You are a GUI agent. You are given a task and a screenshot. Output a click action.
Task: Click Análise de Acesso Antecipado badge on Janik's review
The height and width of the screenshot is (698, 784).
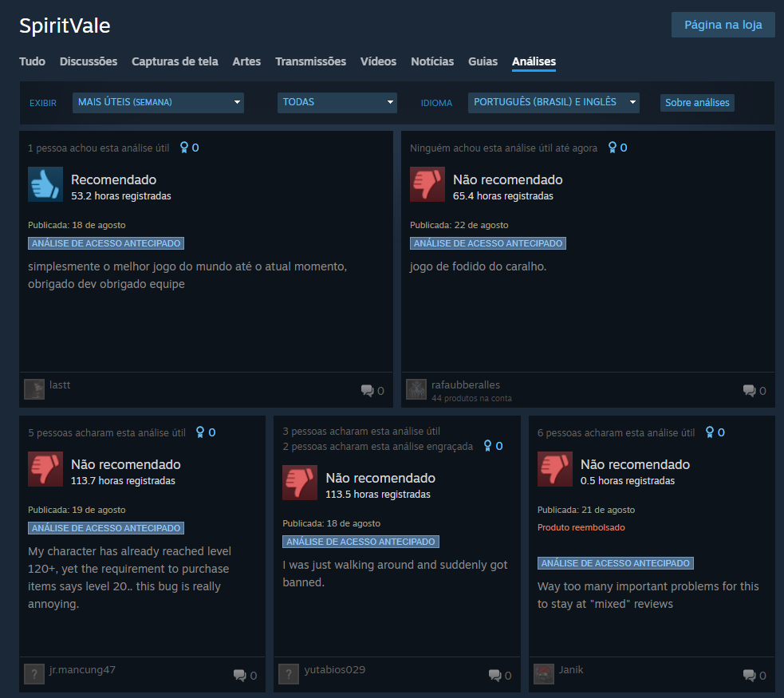[616, 563]
